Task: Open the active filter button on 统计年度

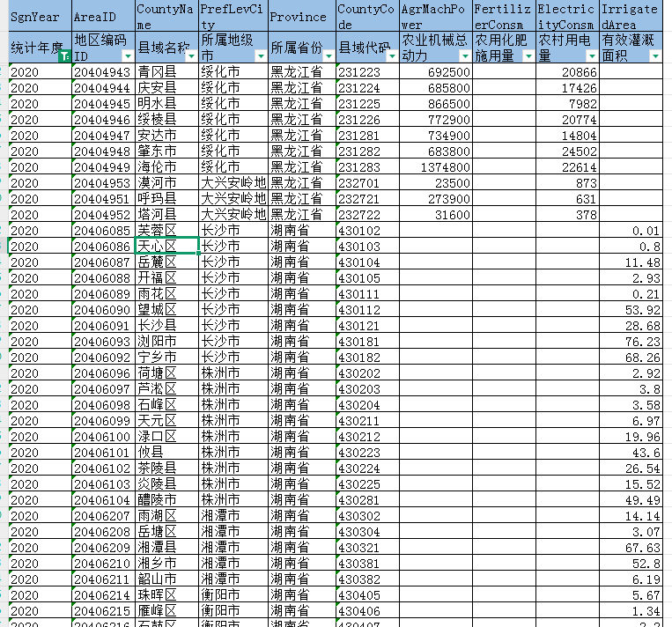Action: (64, 55)
